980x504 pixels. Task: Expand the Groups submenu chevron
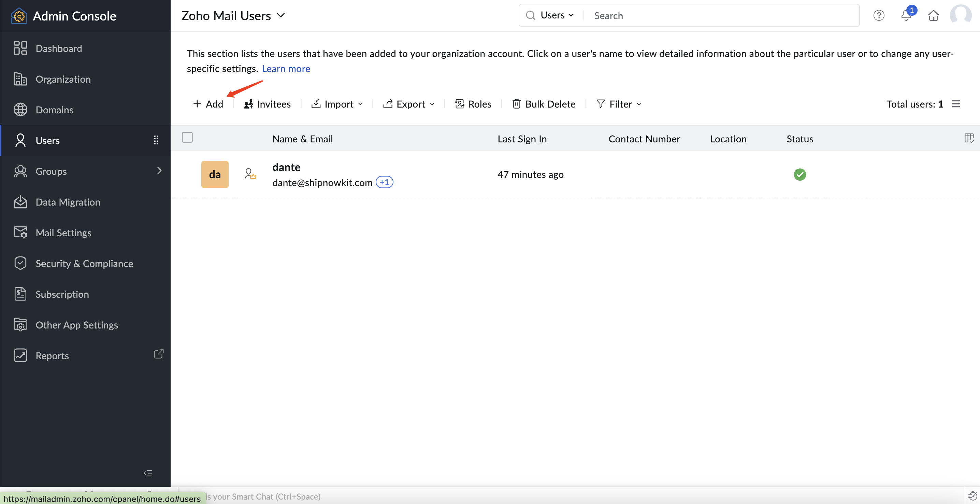[x=159, y=170]
